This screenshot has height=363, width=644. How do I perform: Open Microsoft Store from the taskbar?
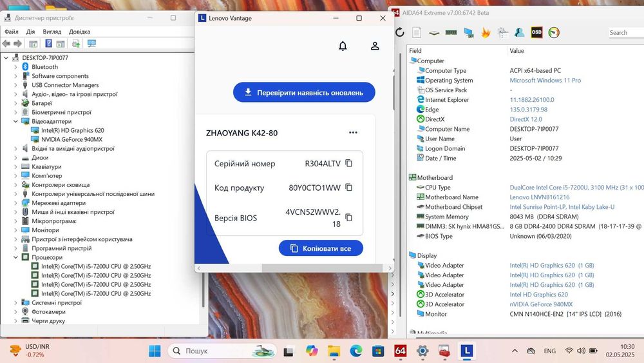point(378,351)
